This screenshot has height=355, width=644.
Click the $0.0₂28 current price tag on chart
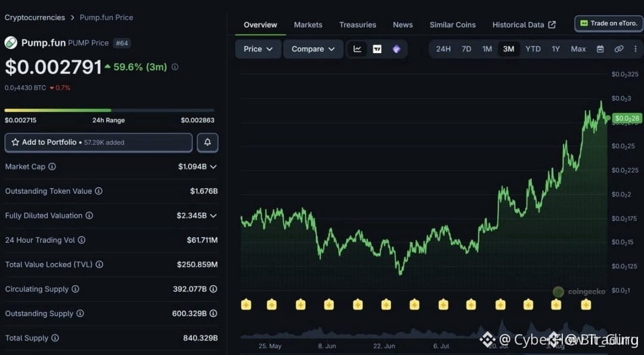[x=627, y=119]
